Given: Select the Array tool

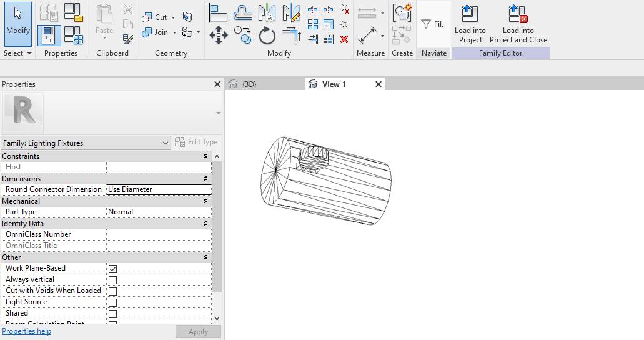Looking at the screenshot, I should pos(313,24).
